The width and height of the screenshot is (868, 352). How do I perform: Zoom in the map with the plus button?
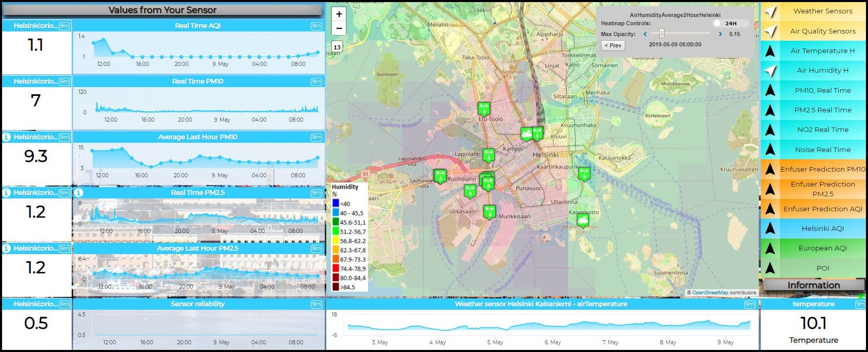(x=339, y=14)
